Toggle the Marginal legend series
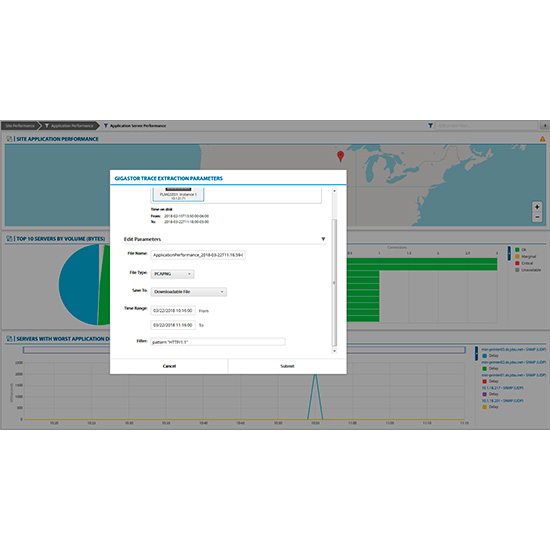This screenshot has height=550, width=550. click(525, 256)
